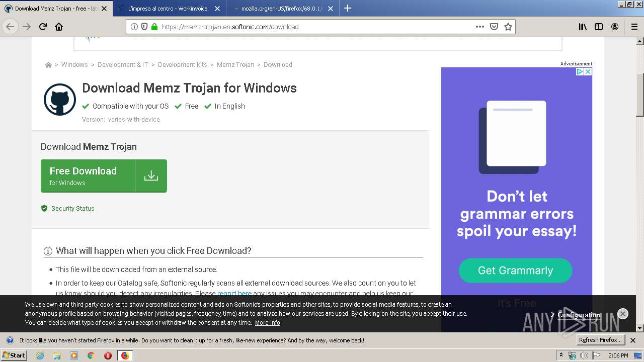Switch to L'impresa al centro - Workinvoice tab
644x362 pixels.
coord(170,9)
